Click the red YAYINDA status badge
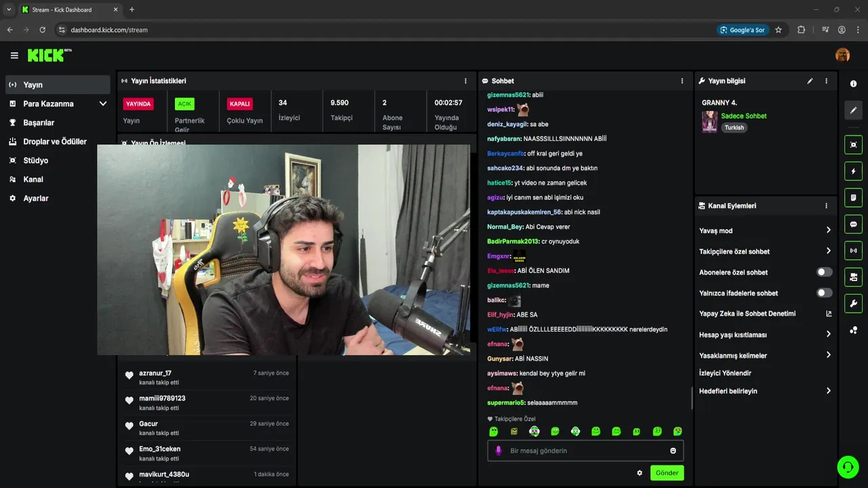868x488 pixels. [138, 104]
